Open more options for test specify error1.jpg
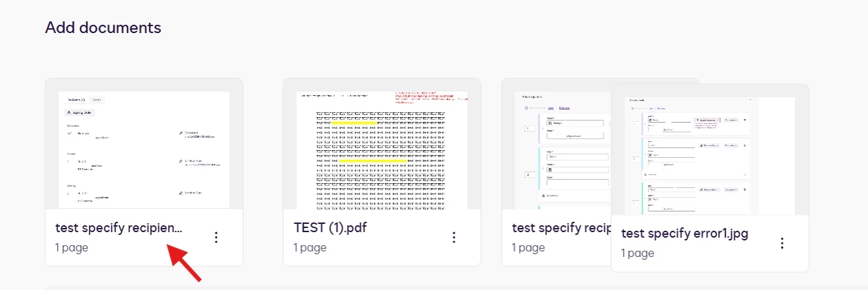 [782, 243]
